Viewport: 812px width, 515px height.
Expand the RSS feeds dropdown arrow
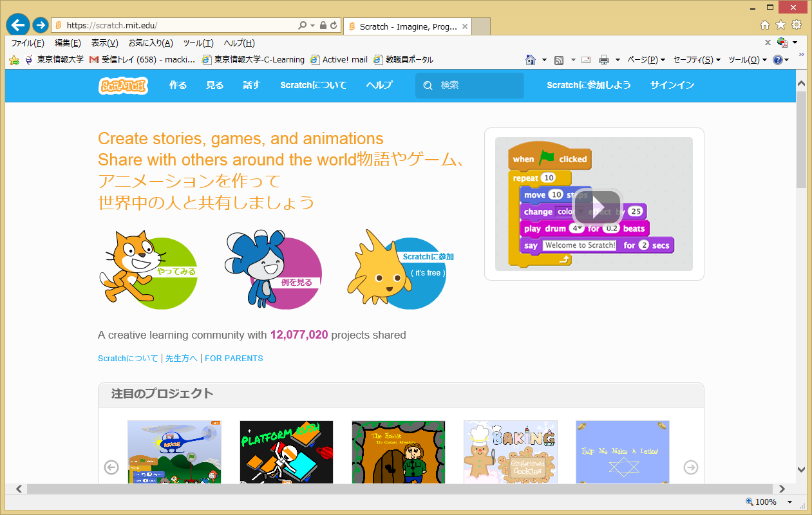[x=572, y=60]
